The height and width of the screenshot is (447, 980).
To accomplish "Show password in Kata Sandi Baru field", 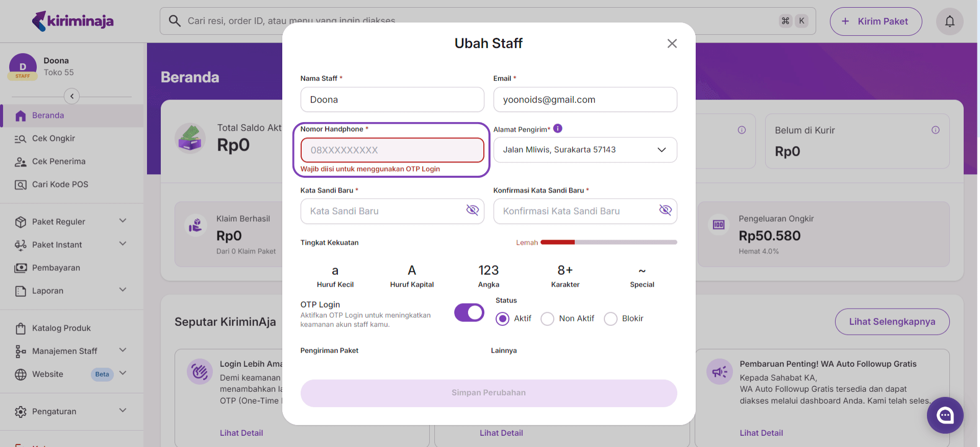I will 472,210.
